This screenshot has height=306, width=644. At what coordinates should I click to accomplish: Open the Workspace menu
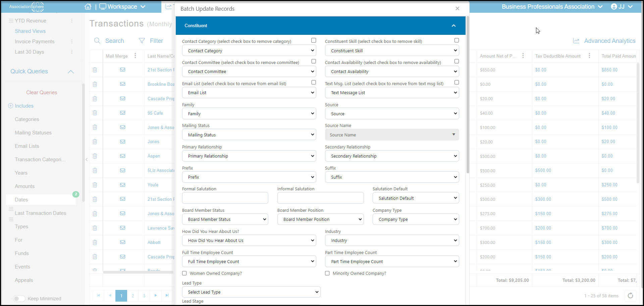coord(122,7)
